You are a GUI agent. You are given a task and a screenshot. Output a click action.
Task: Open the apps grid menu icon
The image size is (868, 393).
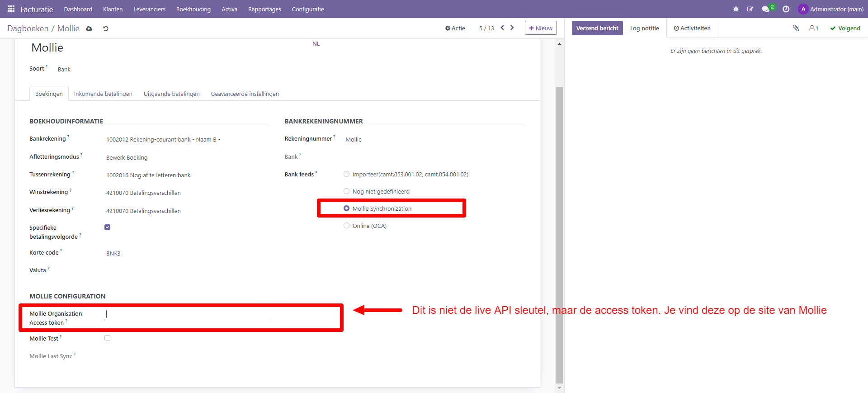(x=11, y=9)
